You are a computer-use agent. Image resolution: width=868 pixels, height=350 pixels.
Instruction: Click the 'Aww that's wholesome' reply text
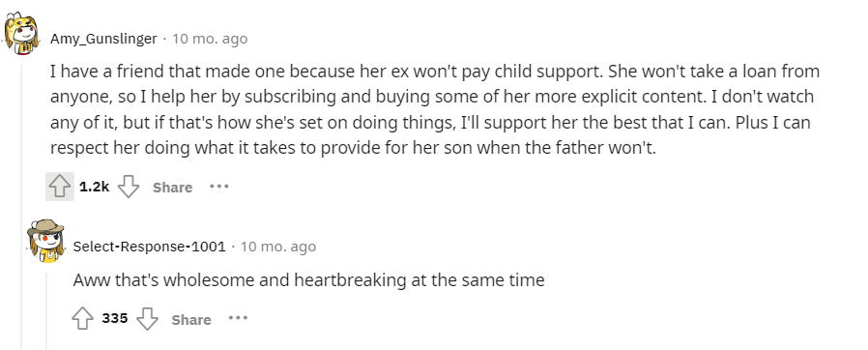[x=309, y=280]
